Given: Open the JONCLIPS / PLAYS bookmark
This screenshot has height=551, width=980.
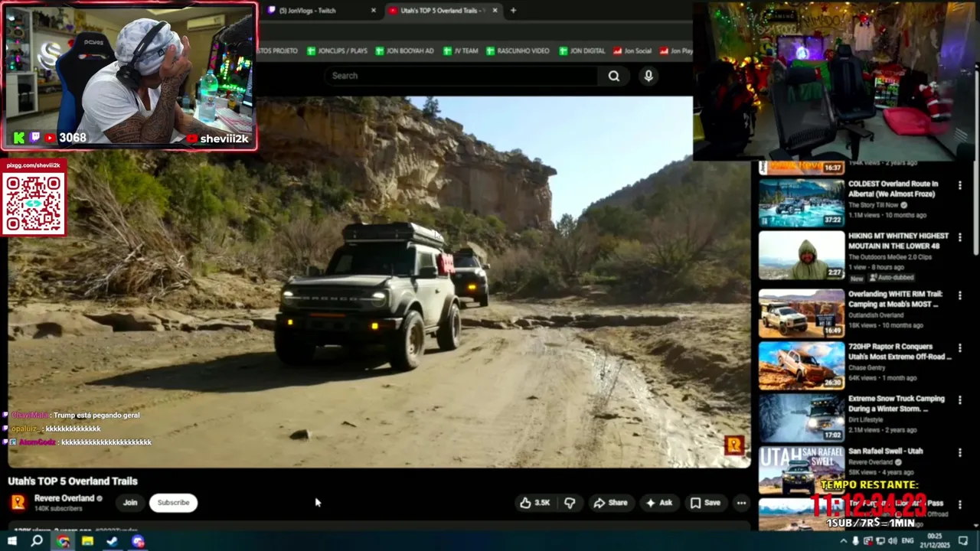Looking at the screenshot, I should point(337,51).
